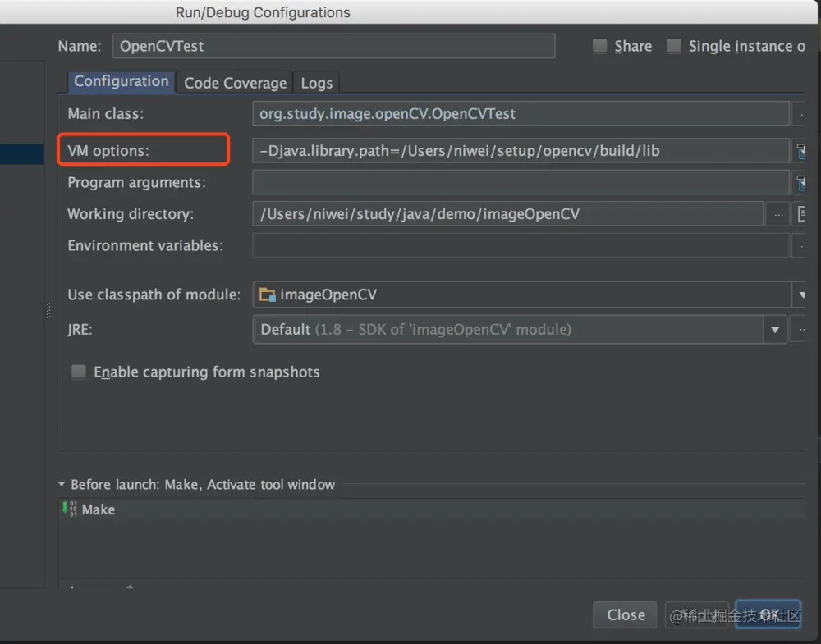The image size is (821, 644).
Task: Collapse the Before launch section
Action: tap(62, 485)
